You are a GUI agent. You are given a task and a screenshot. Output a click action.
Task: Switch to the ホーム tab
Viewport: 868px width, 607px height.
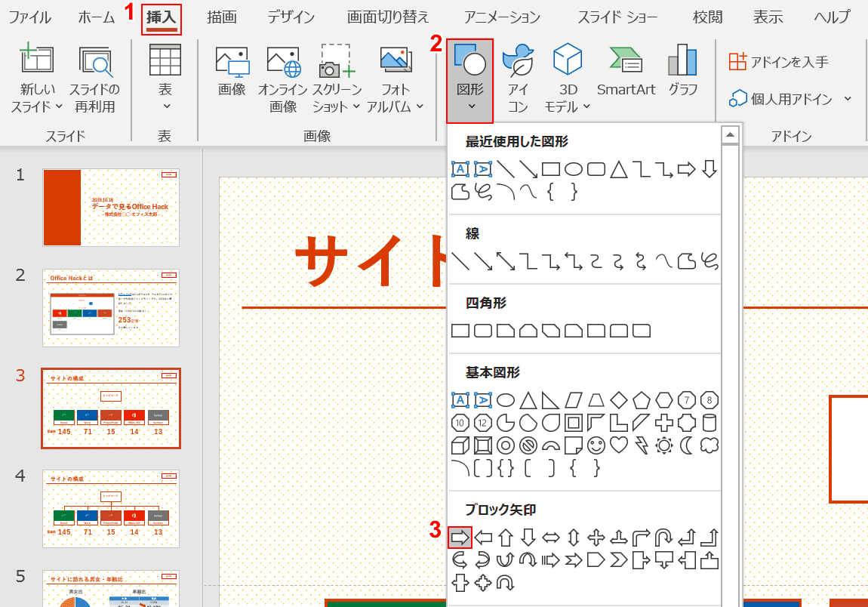97,17
